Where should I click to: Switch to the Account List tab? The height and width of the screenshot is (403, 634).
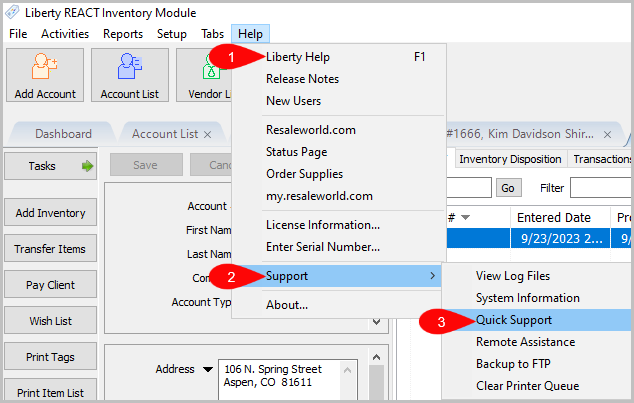[x=165, y=134]
